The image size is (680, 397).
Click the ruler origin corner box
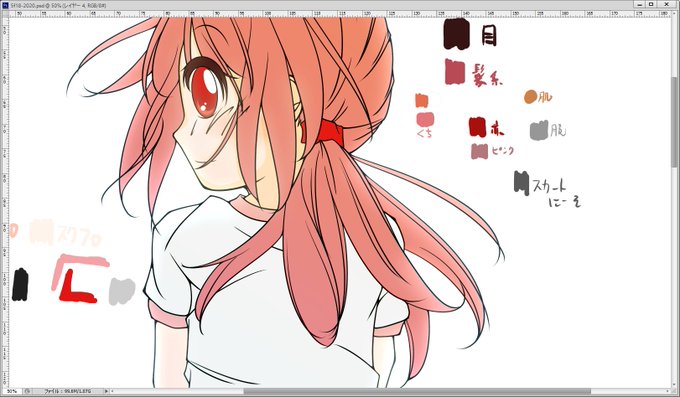[x=5, y=13]
